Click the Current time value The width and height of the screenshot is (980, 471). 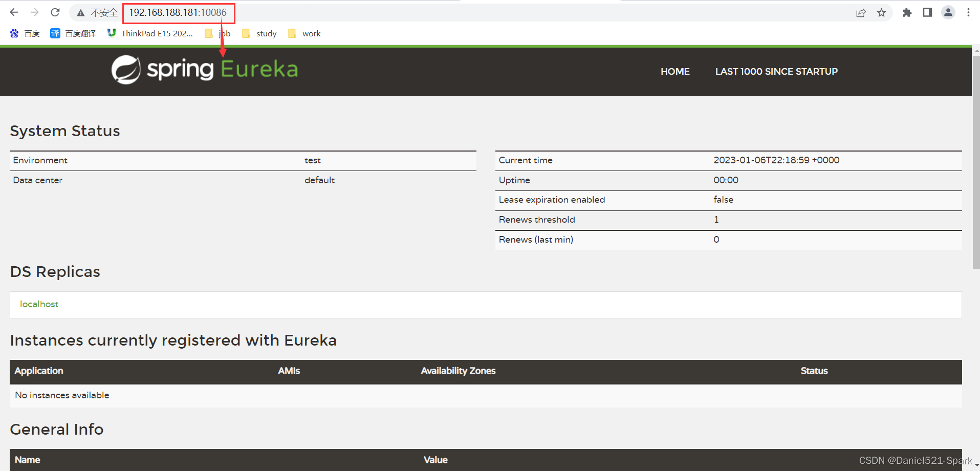tap(776, 160)
